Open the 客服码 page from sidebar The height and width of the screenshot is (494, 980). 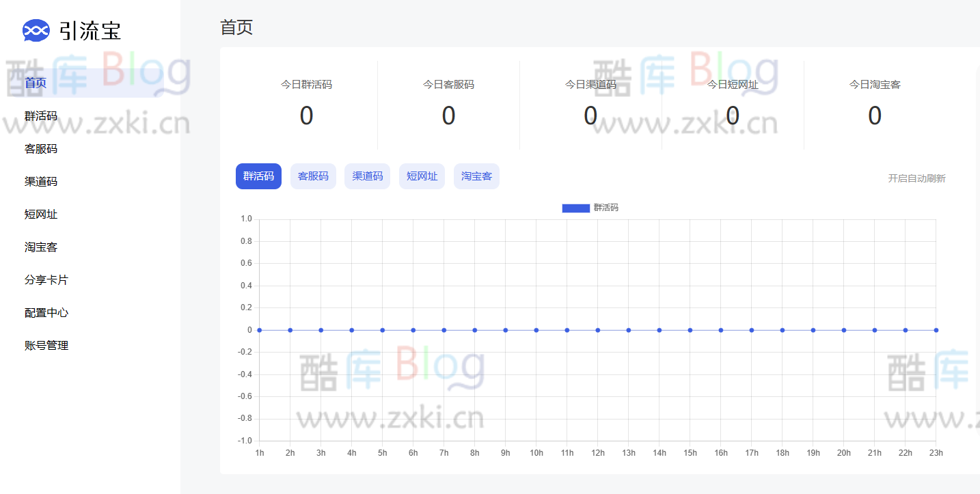[40, 148]
